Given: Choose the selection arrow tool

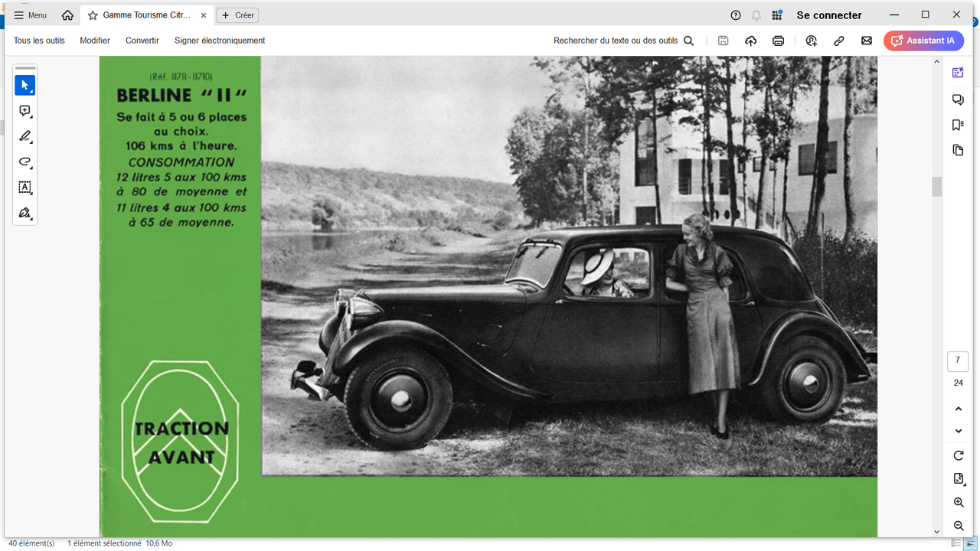Looking at the screenshot, I should (x=25, y=85).
